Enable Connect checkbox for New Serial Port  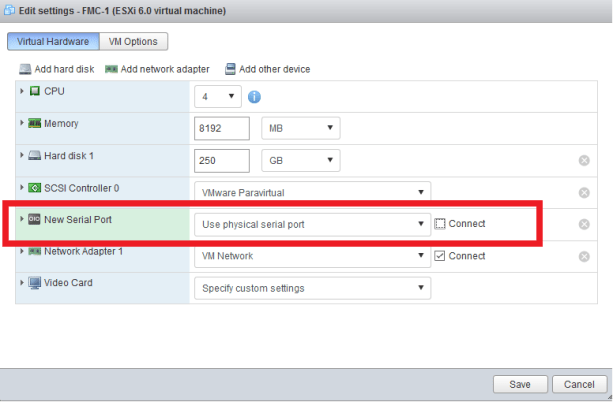pyautogui.click(x=440, y=224)
